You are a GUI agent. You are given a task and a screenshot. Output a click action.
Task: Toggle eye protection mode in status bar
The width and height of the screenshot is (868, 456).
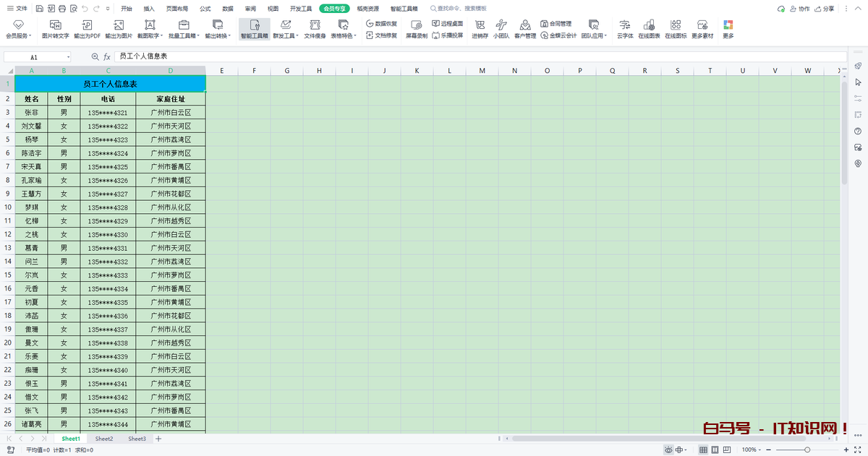[x=668, y=450]
